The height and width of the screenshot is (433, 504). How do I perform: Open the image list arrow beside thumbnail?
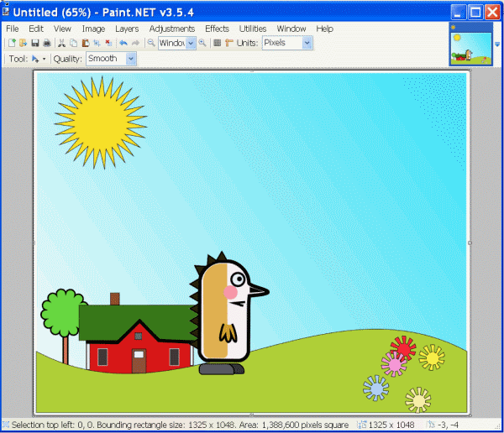click(497, 44)
